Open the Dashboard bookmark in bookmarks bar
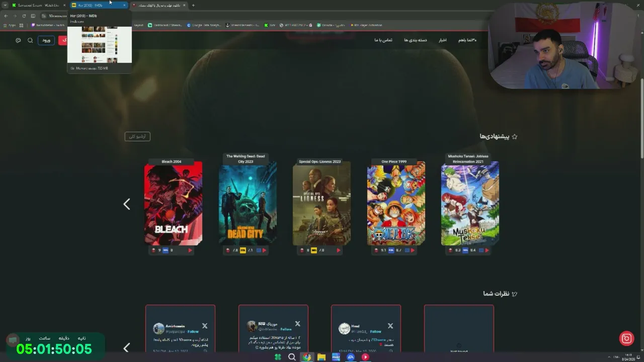 click(165, 25)
